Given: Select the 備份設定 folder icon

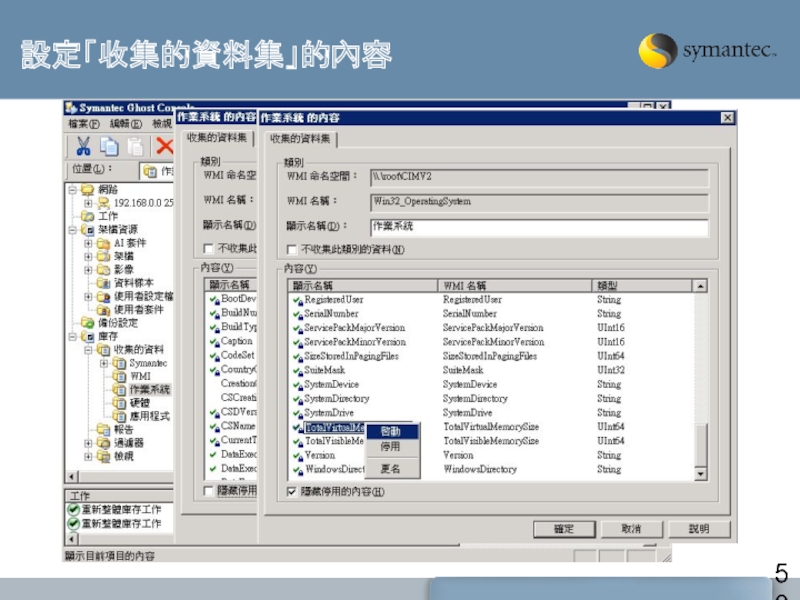Looking at the screenshot, I should click(x=87, y=323).
